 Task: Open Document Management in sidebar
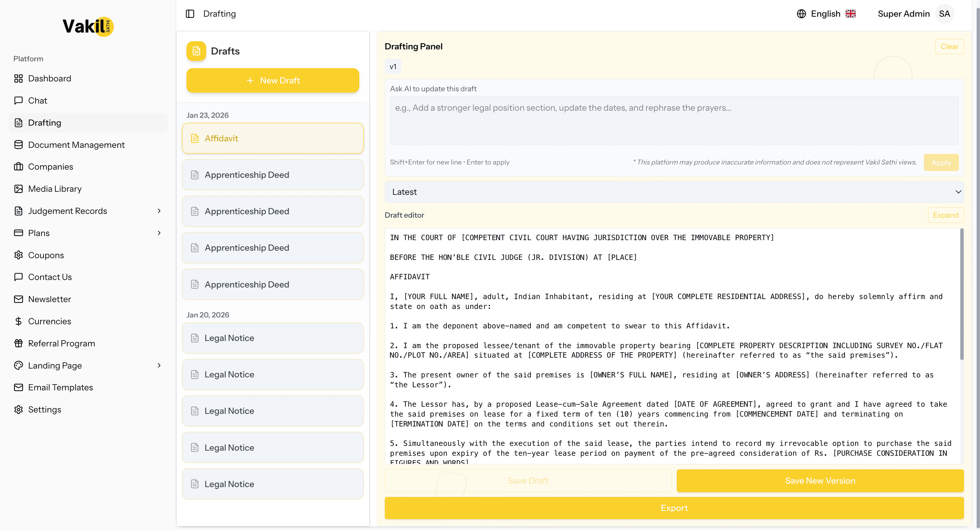[x=76, y=145]
